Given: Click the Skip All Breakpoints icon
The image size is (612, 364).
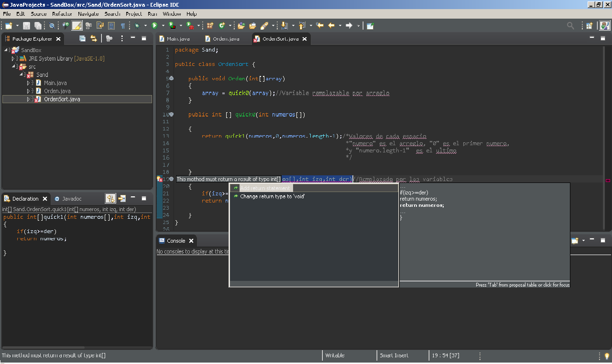Looking at the screenshot, I should pyautogui.click(x=52, y=25).
